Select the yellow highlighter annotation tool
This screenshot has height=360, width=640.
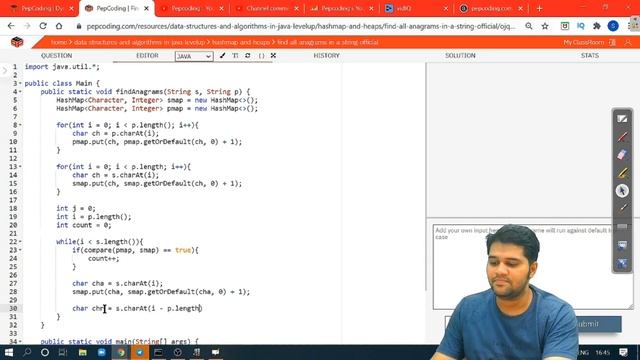(x=622, y=173)
